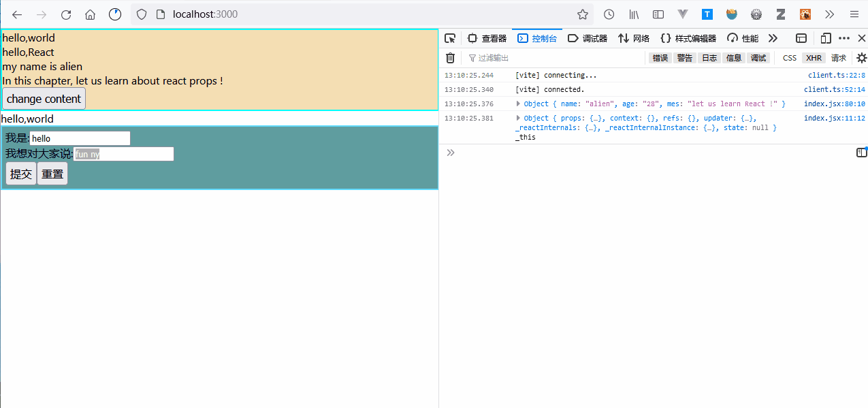Open source link client.ts:52:14
868x408 pixels.
point(835,89)
